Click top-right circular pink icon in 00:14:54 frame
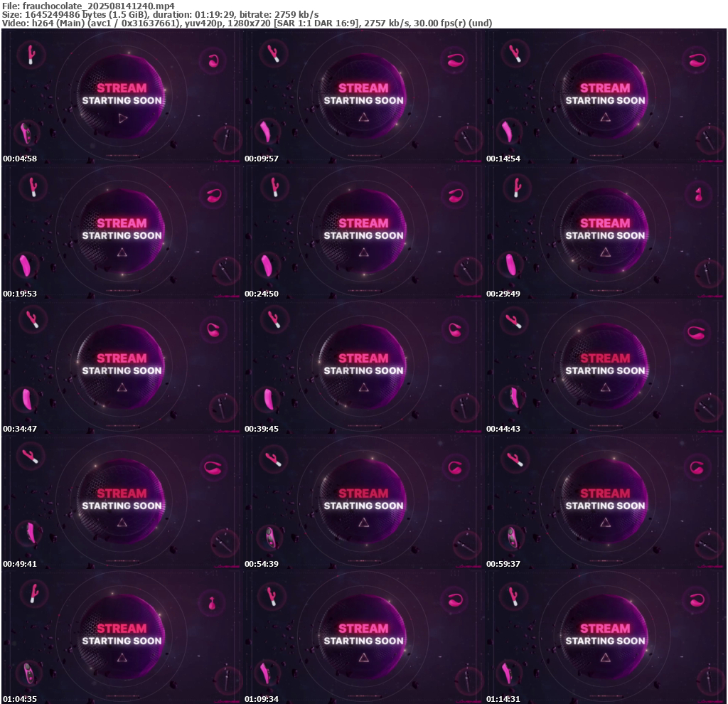The image size is (728, 704). point(697,60)
